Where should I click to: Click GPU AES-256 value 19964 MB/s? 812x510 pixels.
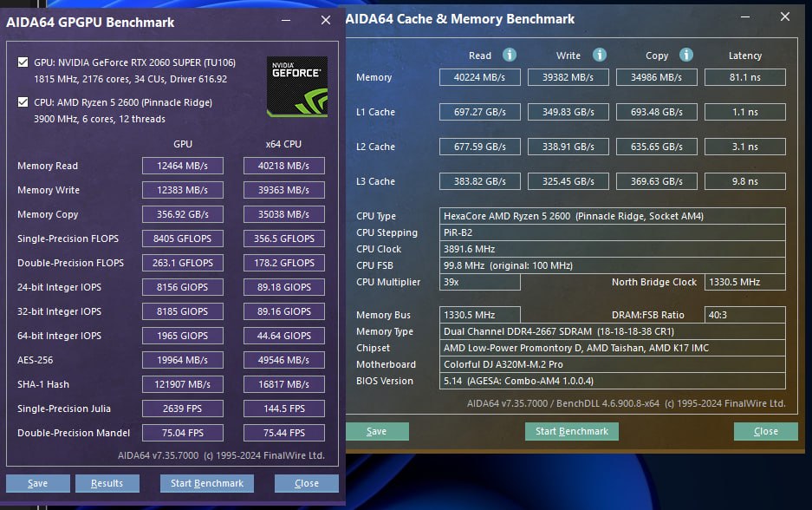pos(183,360)
